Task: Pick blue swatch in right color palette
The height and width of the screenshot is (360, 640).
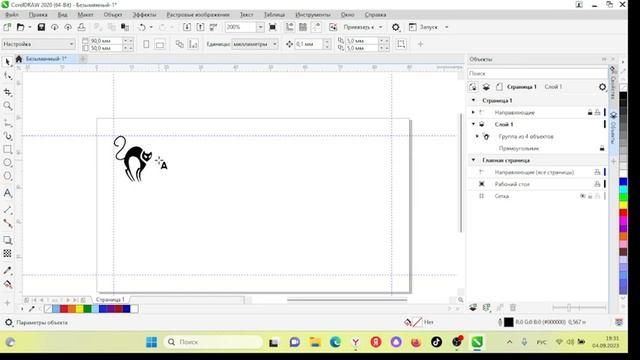Action: tap(623, 181)
